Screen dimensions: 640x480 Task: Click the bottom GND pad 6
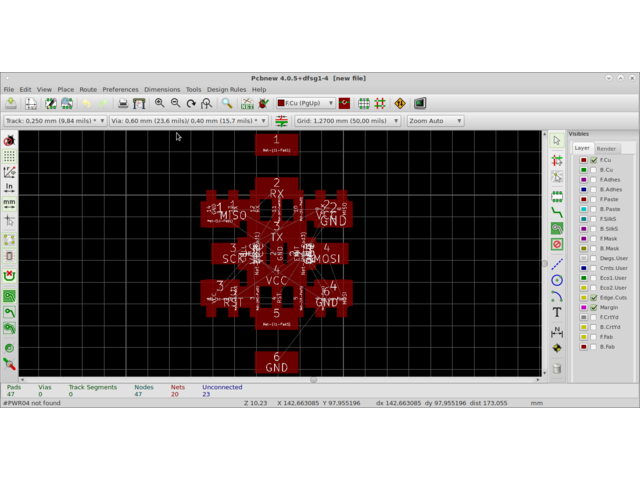[x=277, y=362]
